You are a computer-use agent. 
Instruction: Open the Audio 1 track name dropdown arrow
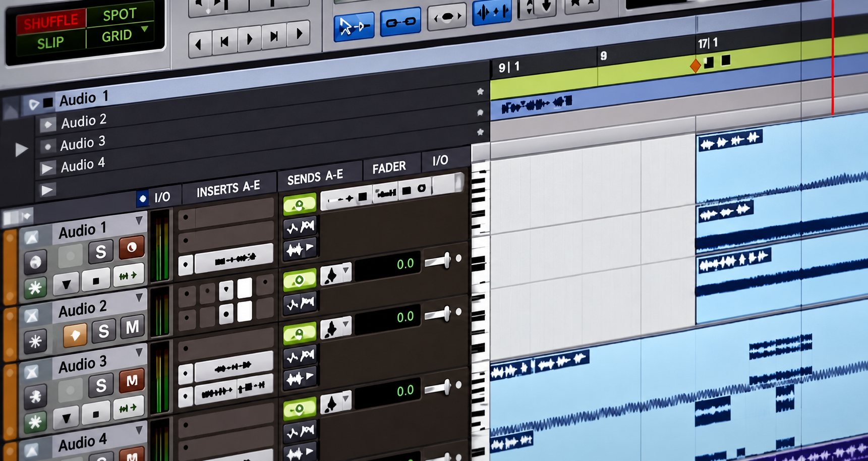pos(139,220)
